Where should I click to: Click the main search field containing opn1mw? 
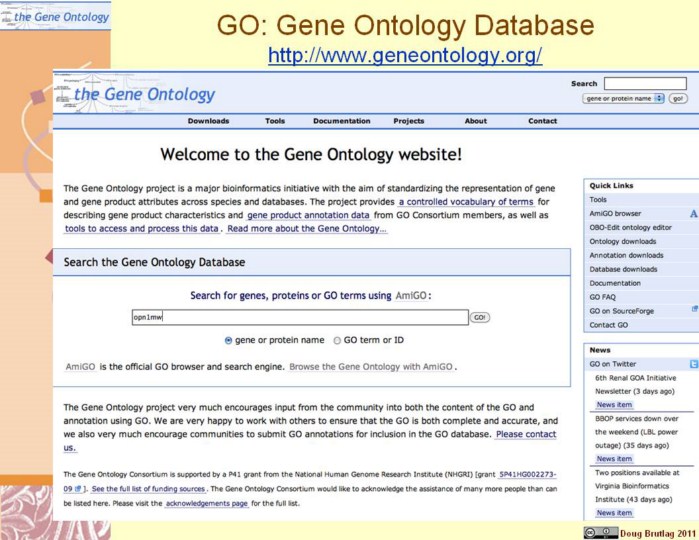299,317
